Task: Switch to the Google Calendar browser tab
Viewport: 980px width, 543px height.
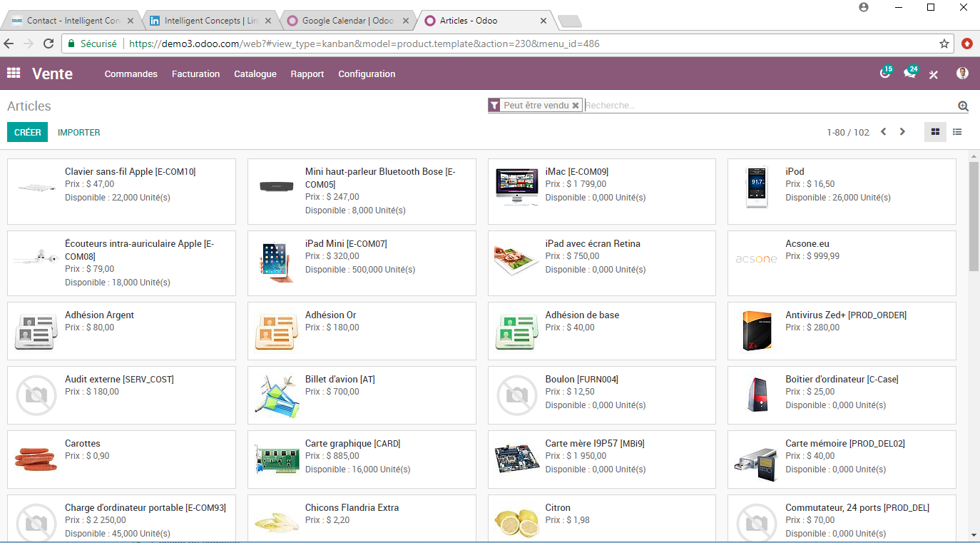Action: pos(342,21)
